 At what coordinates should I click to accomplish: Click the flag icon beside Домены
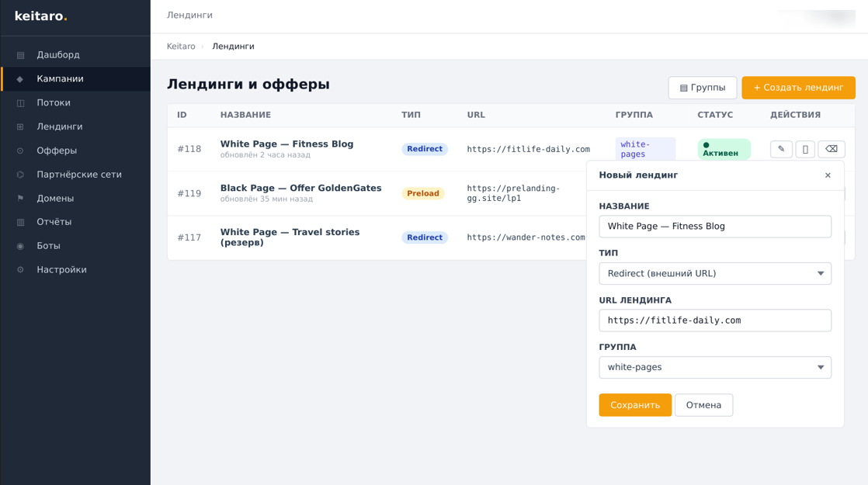tap(21, 199)
